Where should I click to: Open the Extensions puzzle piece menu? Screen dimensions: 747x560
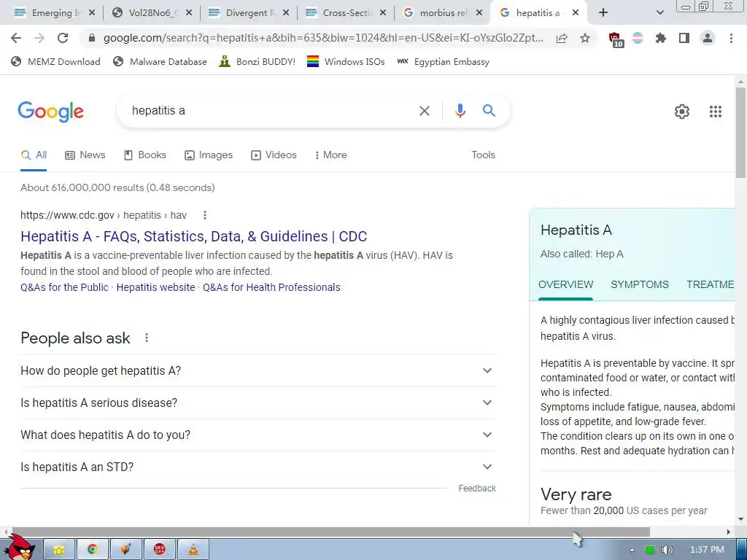click(660, 38)
